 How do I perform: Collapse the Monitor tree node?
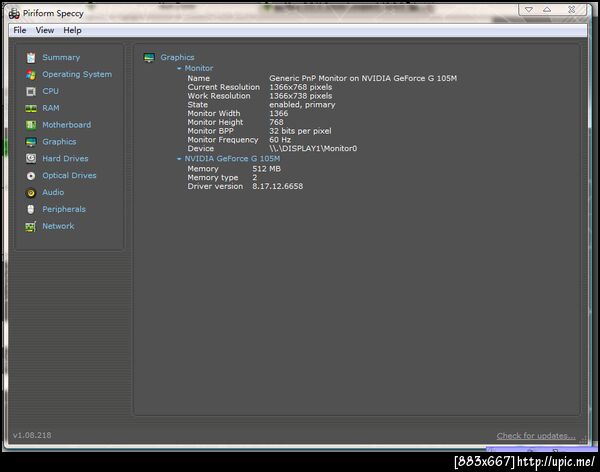(179, 68)
